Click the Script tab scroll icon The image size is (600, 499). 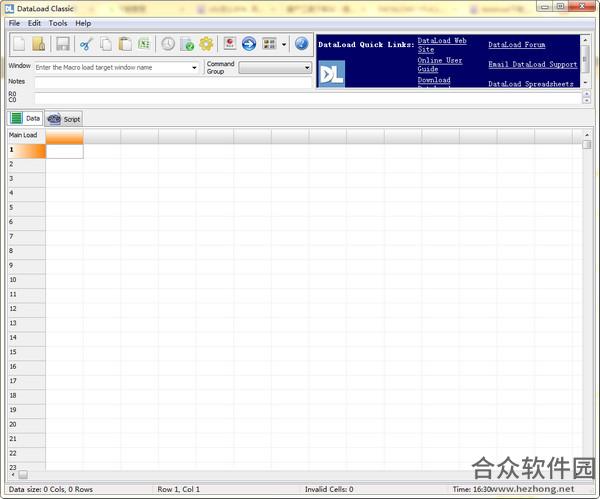click(x=54, y=119)
